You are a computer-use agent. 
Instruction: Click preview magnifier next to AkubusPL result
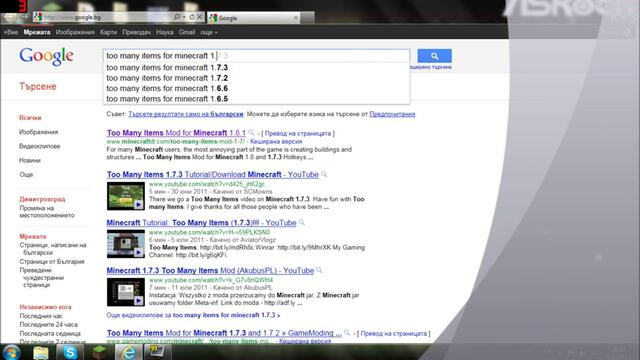[319, 270]
